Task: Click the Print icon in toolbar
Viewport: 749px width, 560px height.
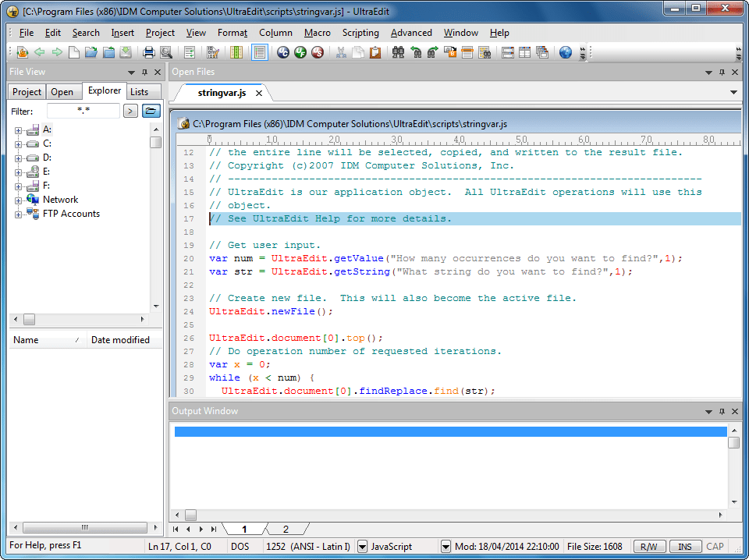Action: tap(149, 53)
